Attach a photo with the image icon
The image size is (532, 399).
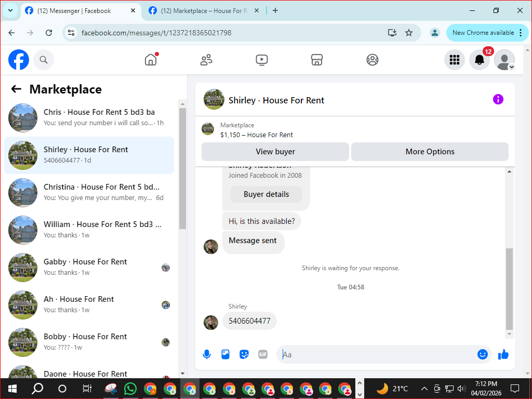(225, 354)
